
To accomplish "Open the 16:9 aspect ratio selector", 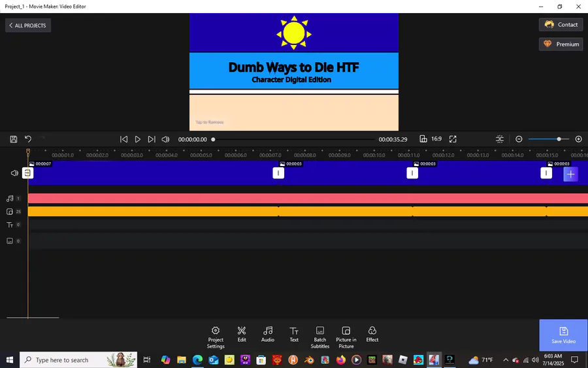I will (x=431, y=139).
